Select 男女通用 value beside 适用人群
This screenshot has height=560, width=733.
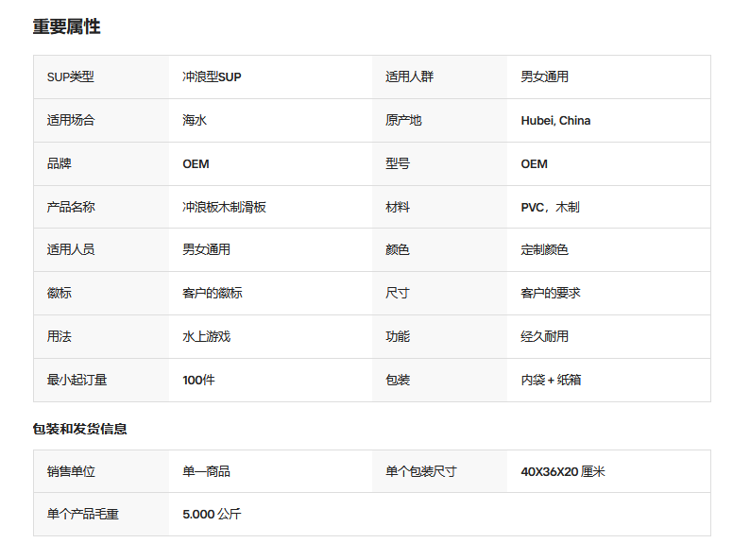(545, 77)
